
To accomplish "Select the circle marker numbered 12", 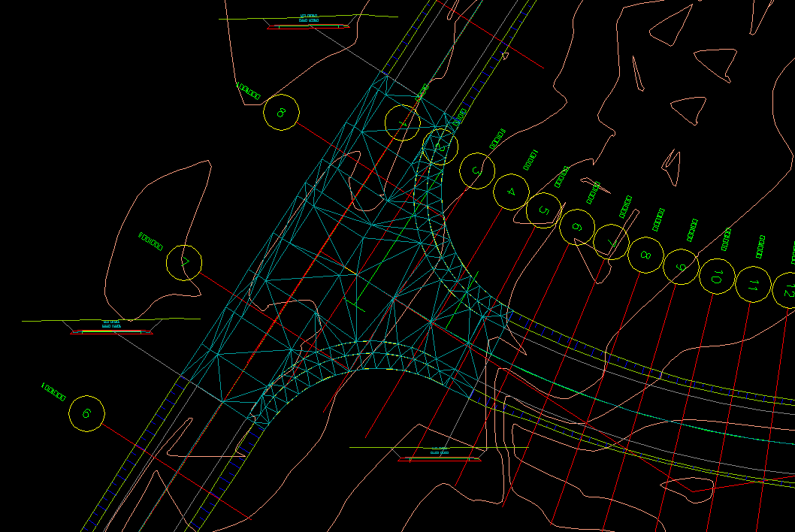I will [786, 290].
